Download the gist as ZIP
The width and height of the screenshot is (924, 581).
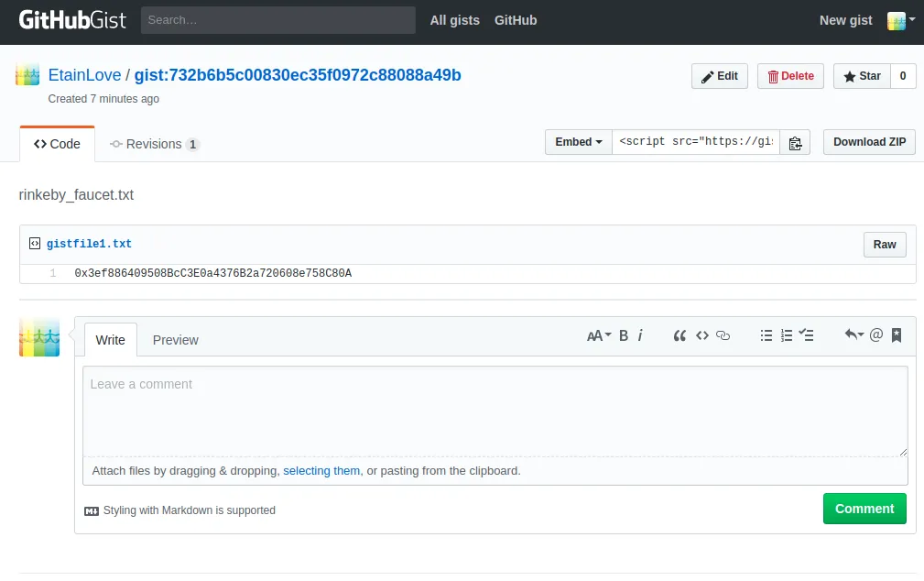pyautogui.click(x=869, y=142)
